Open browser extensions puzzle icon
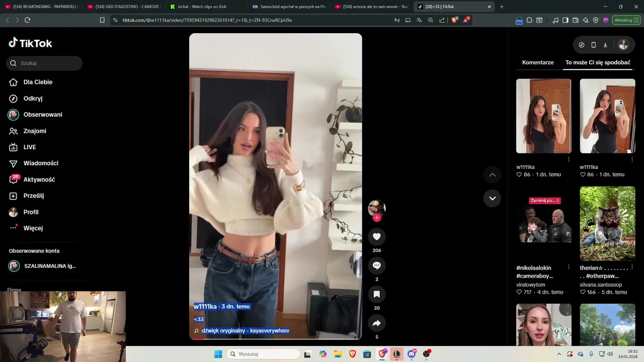644x362 pixels. click(x=529, y=20)
